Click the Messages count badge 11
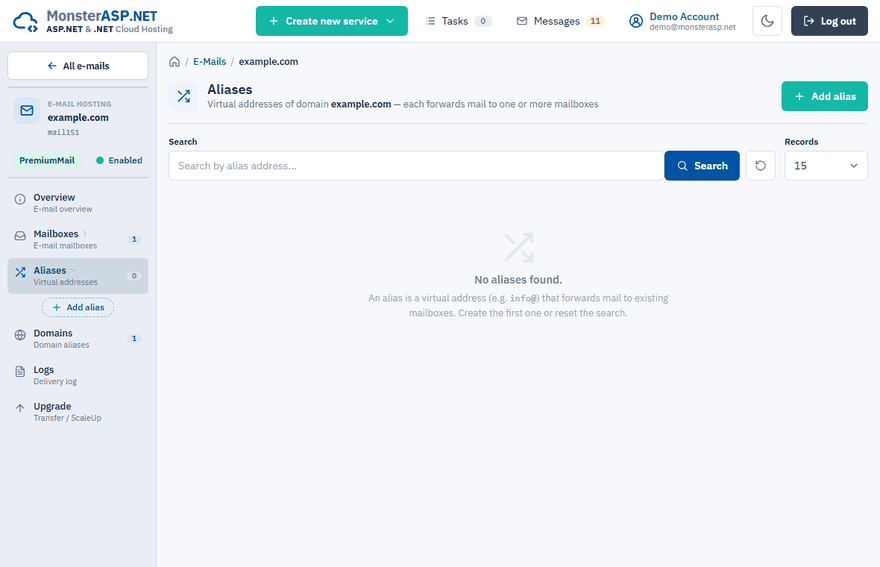This screenshot has width=880, height=567. (595, 21)
